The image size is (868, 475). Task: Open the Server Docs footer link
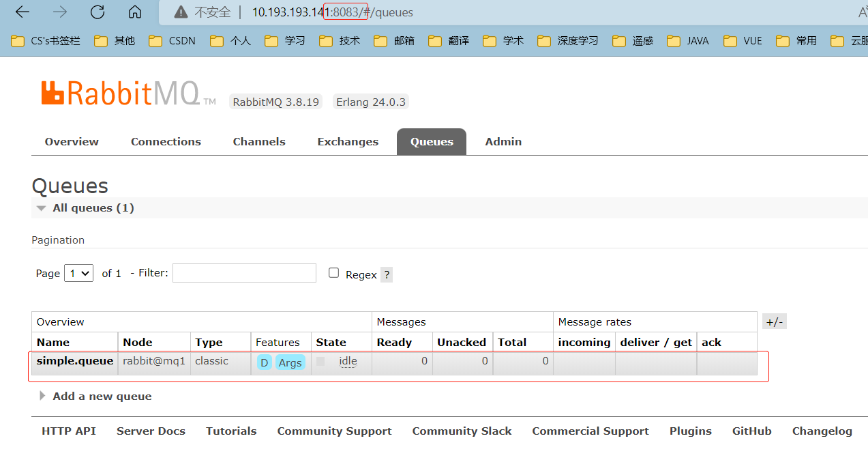[x=151, y=431]
